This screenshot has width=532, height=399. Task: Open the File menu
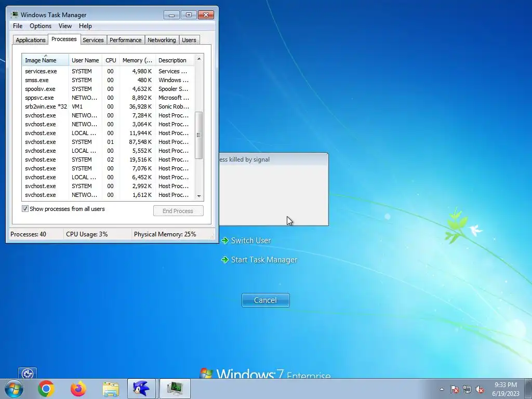coord(18,26)
